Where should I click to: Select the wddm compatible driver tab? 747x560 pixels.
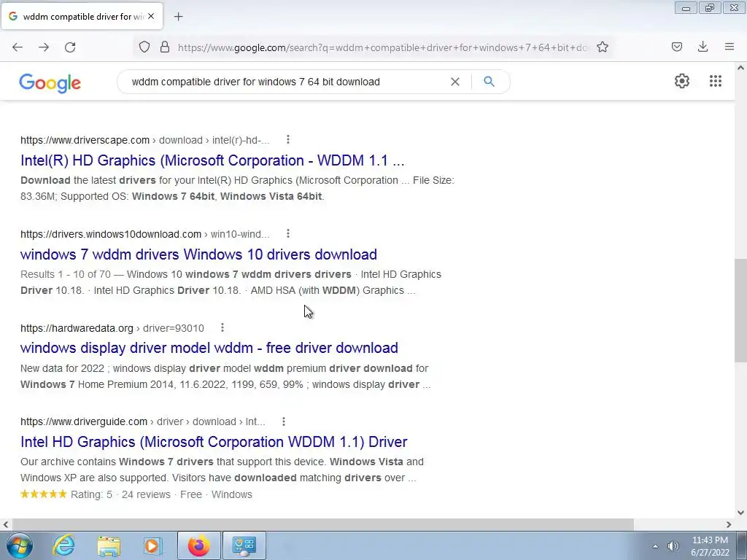(82, 16)
